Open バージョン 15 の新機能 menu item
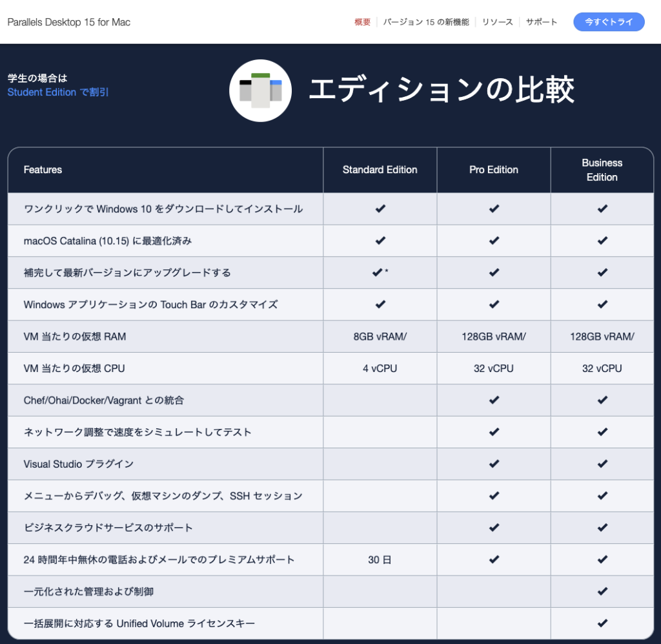The image size is (661, 644). coord(426,22)
